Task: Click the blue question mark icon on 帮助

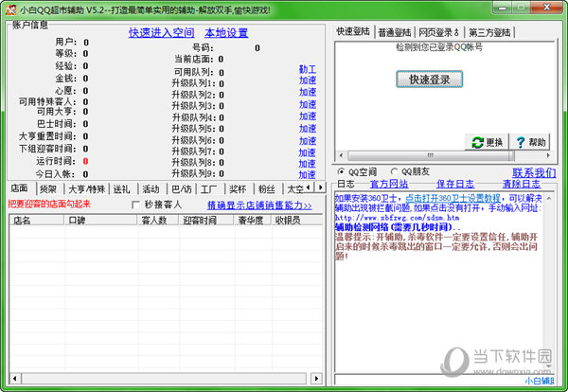Action: (x=521, y=142)
